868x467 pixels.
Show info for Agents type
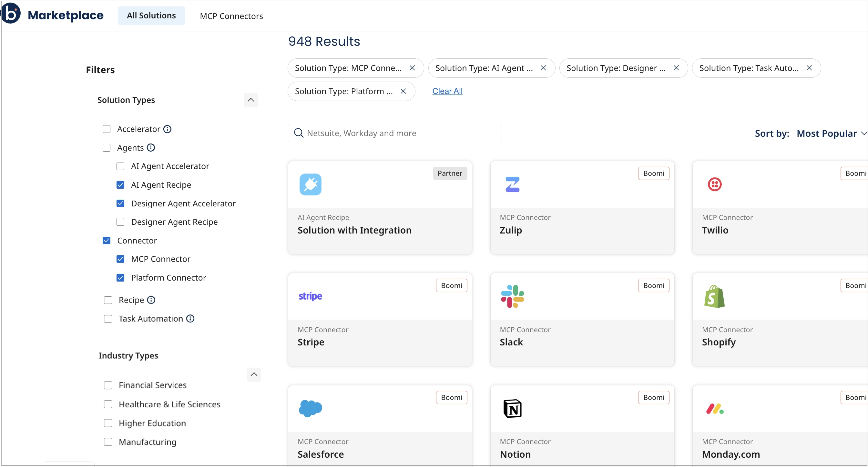click(151, 147)
